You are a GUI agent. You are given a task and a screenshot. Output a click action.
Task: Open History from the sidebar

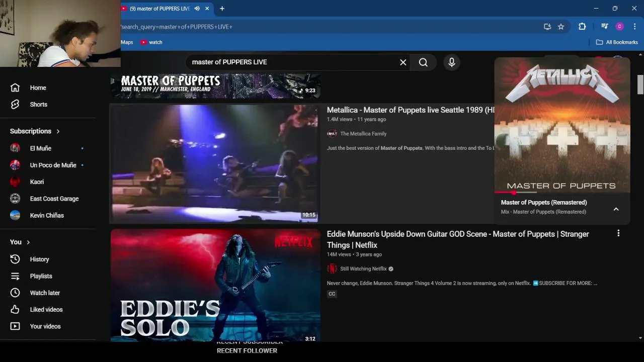pyautogui.click(x=39, y=259)
